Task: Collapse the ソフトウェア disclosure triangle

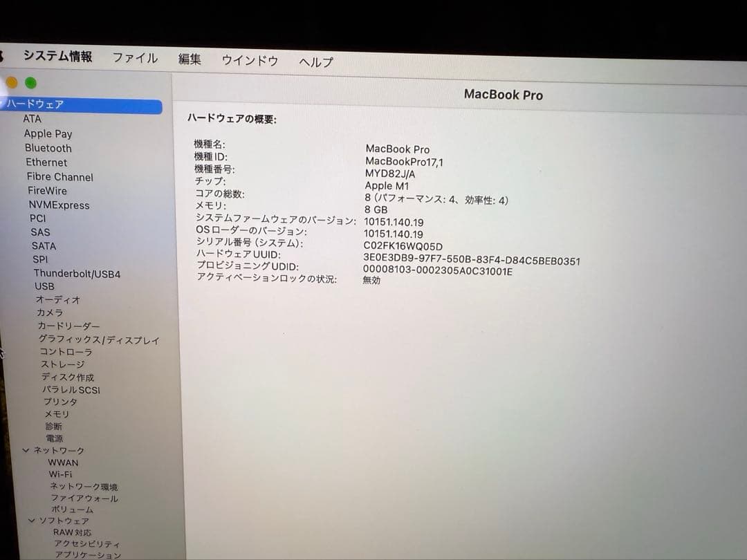Action: [30, 520]
